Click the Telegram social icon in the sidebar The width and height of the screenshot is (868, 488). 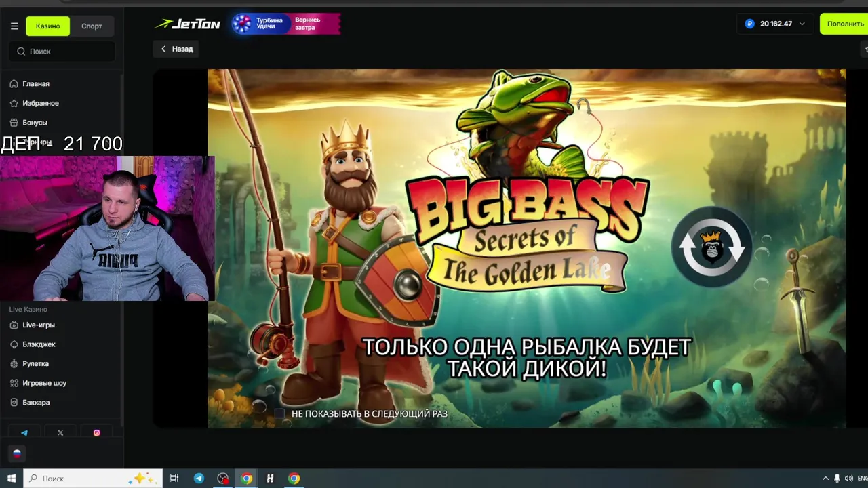click(24, 433)
